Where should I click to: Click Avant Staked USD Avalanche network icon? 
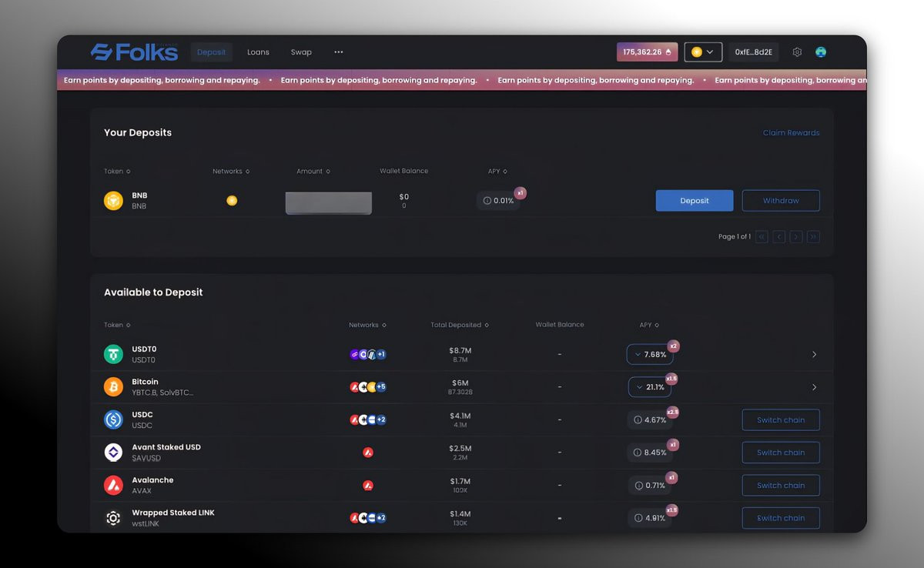(368, 453)
